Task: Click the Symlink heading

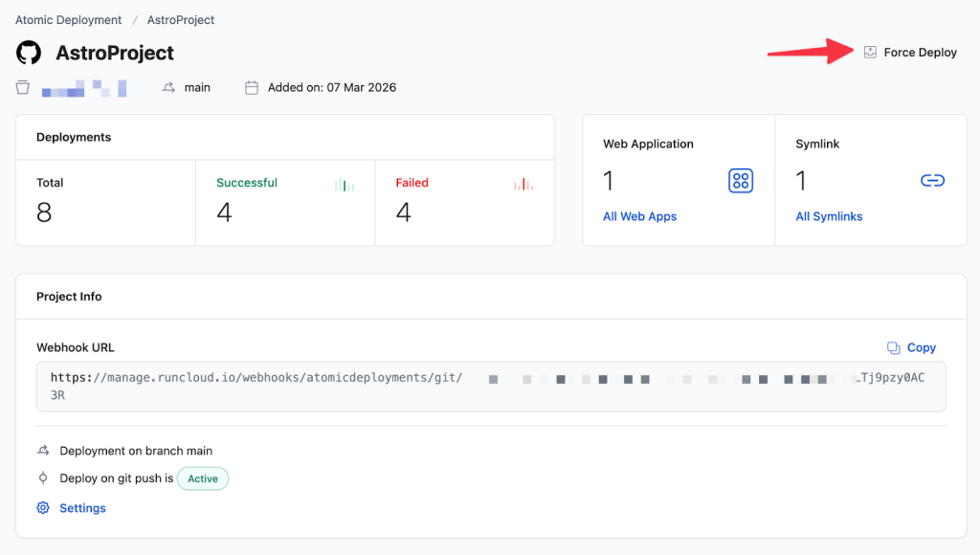Action: coord(817,144)
